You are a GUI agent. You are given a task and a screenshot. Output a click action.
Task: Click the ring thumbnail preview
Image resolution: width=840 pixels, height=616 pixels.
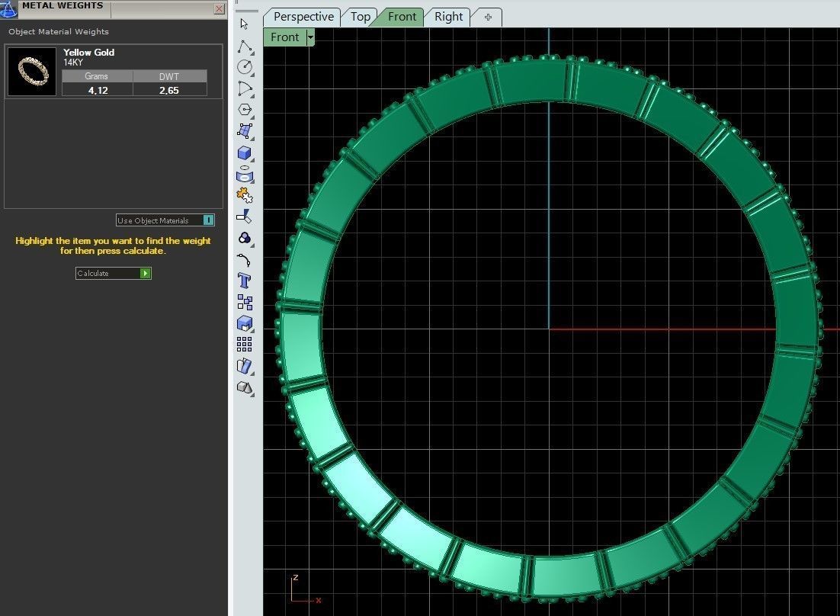32,72
